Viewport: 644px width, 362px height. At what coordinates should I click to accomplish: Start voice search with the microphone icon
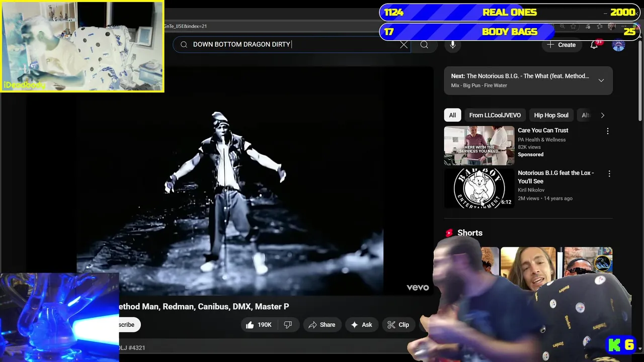[453, 45]
